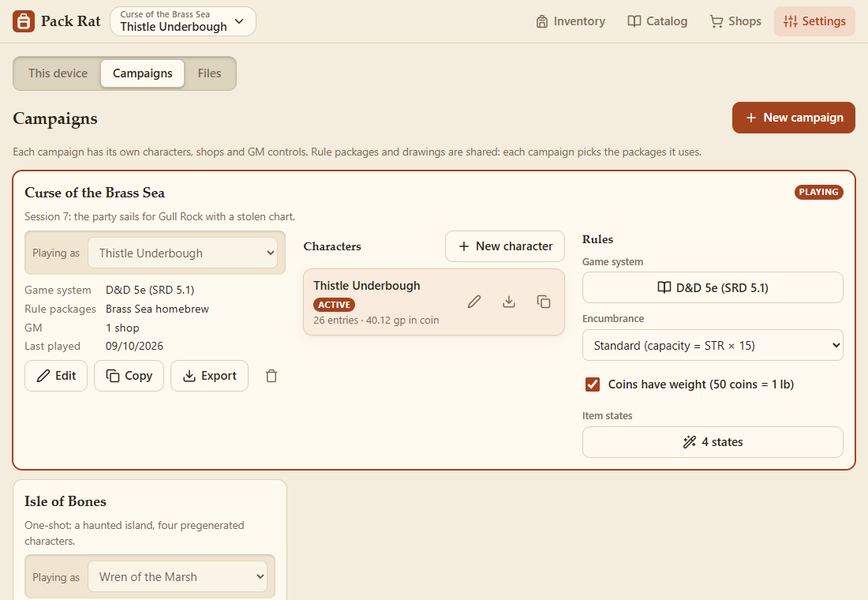This screenshot has width=868, height=600.
Task: Click the Pack Rat backpack logo
Action: point(23,21)
